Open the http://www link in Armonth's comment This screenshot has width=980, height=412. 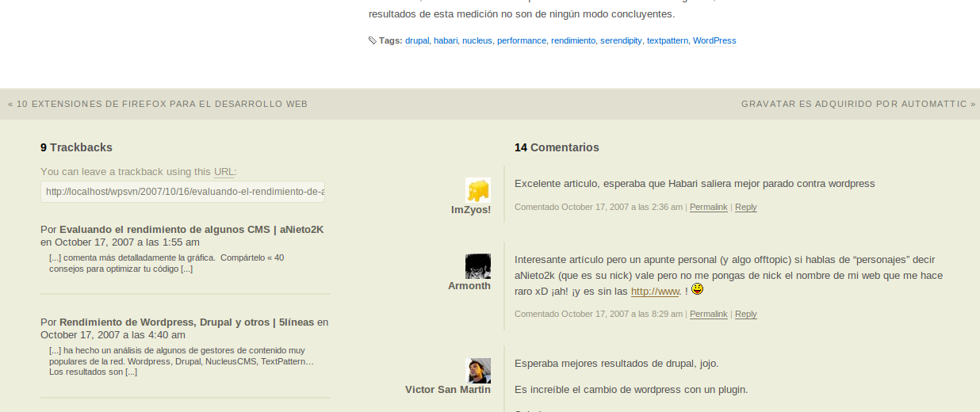coord(655,292)
